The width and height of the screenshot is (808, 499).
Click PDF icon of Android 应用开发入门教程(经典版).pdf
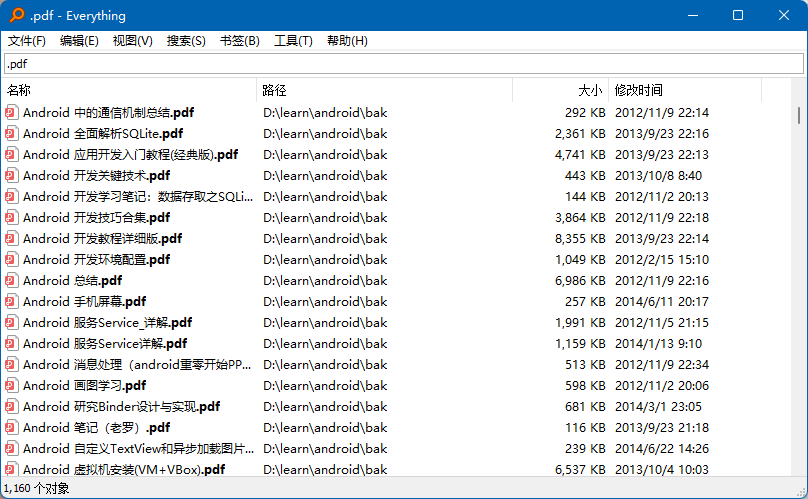[11, 155]
